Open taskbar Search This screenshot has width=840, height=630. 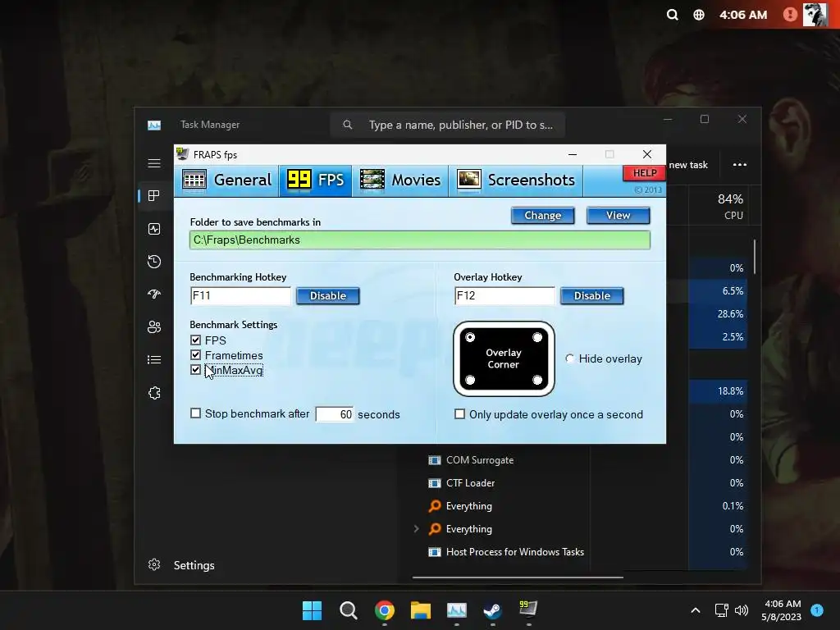tap(348, 610)
